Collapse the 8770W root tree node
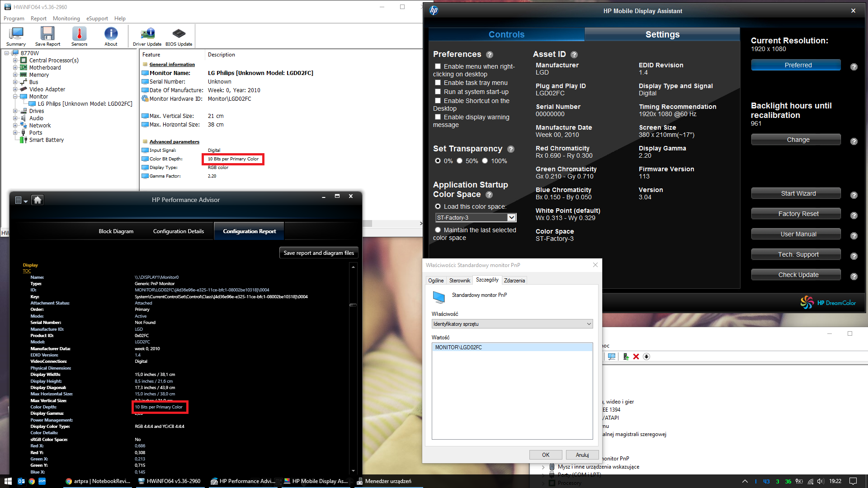This screenshot has height=488, width=868. pyautogui.click(x=7, y=53)
